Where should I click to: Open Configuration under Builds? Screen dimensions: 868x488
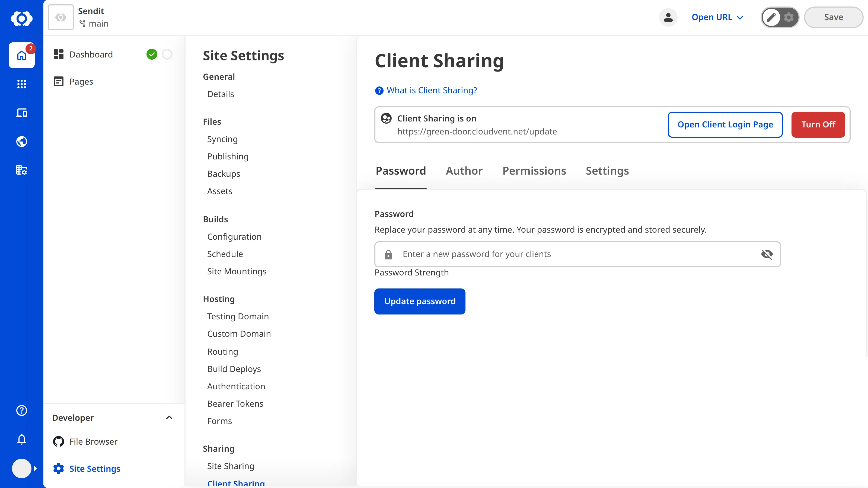coord(234,237)
